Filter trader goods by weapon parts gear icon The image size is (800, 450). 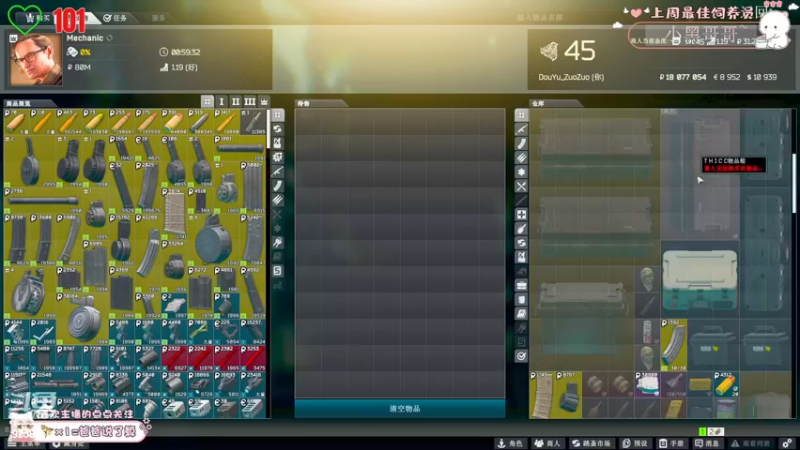(x=278, y=157)
